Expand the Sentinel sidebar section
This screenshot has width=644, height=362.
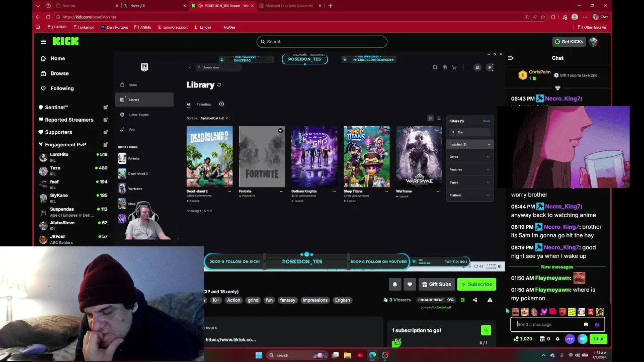(73, 107)
